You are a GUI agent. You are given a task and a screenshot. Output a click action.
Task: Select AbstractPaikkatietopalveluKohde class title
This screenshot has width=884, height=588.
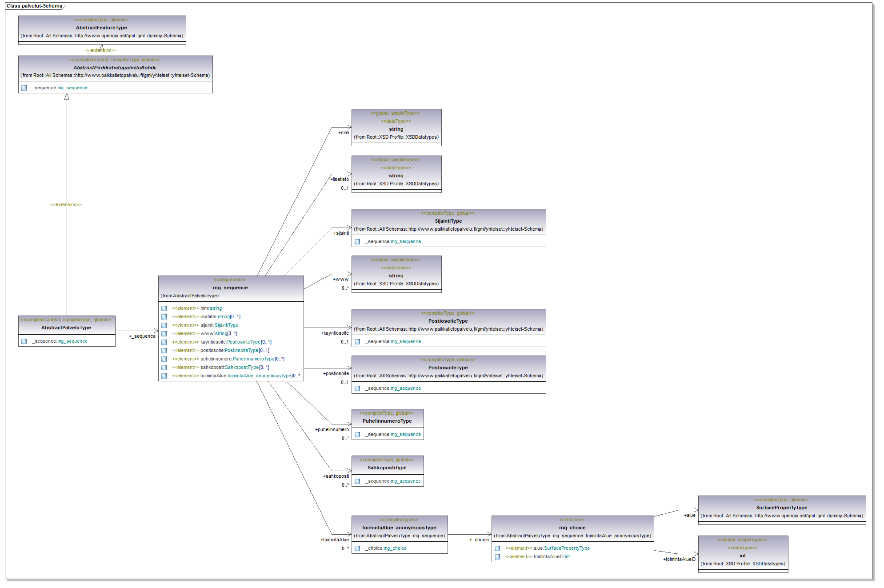tap(115, 68)
